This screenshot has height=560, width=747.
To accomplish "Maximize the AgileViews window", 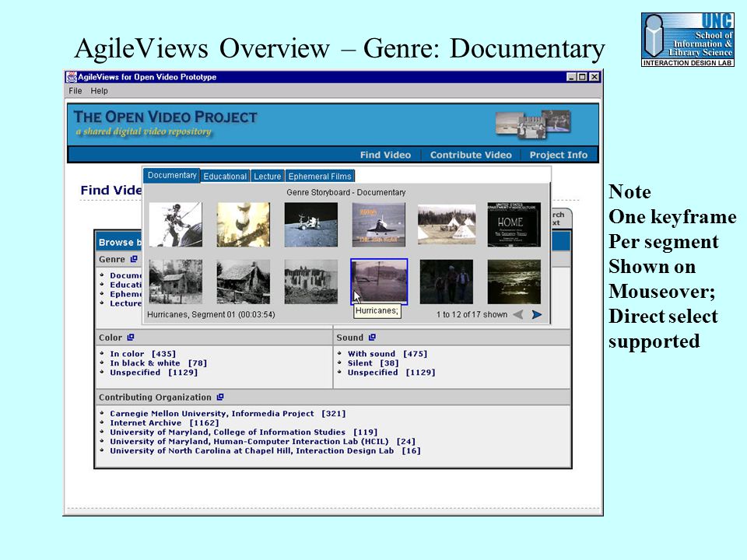I will [x=583, y=77].
